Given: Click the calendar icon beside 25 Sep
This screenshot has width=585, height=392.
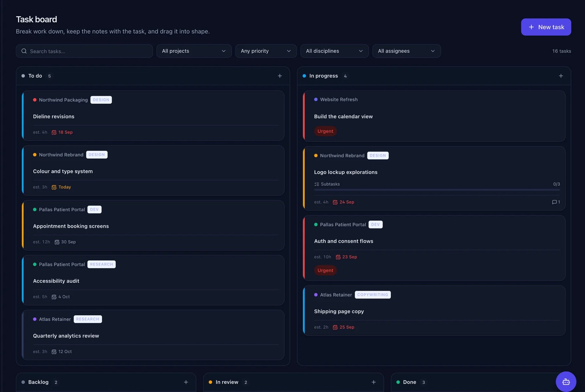Looking at the screenshot, I should pos(335,327).
